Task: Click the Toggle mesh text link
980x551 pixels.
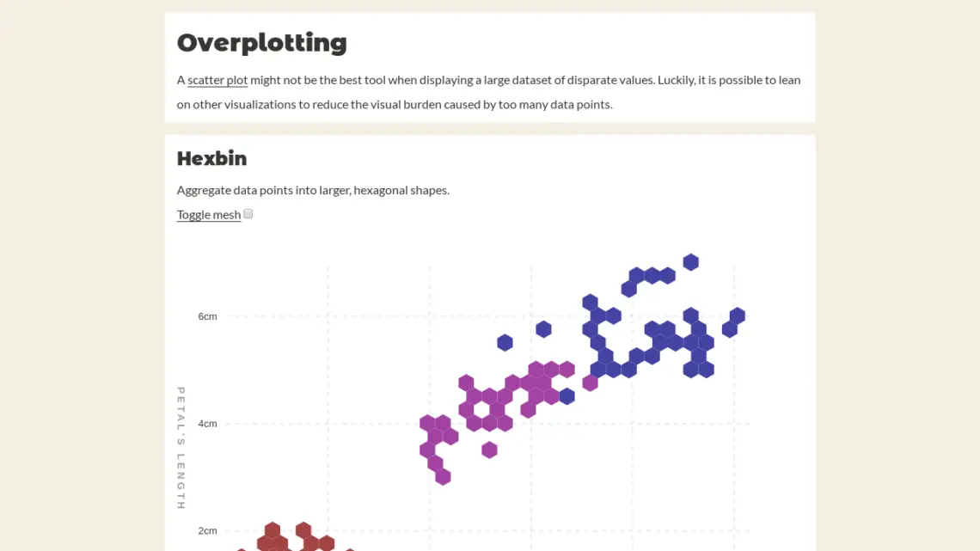Action: point(208,214)
